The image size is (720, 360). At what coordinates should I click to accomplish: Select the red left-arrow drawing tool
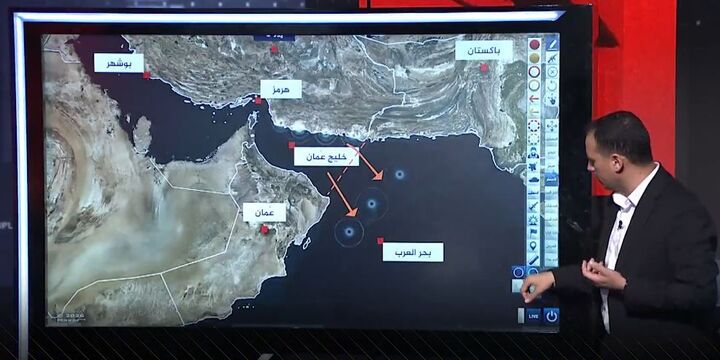click(x=534, y=99)
